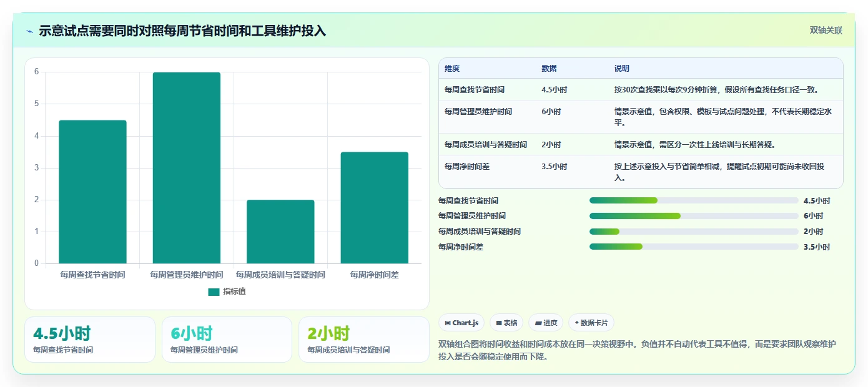The width and height of the screenshot is (868, 387).
Task: Click the lightning icon beside the title
Action: (x=30, y=31)
